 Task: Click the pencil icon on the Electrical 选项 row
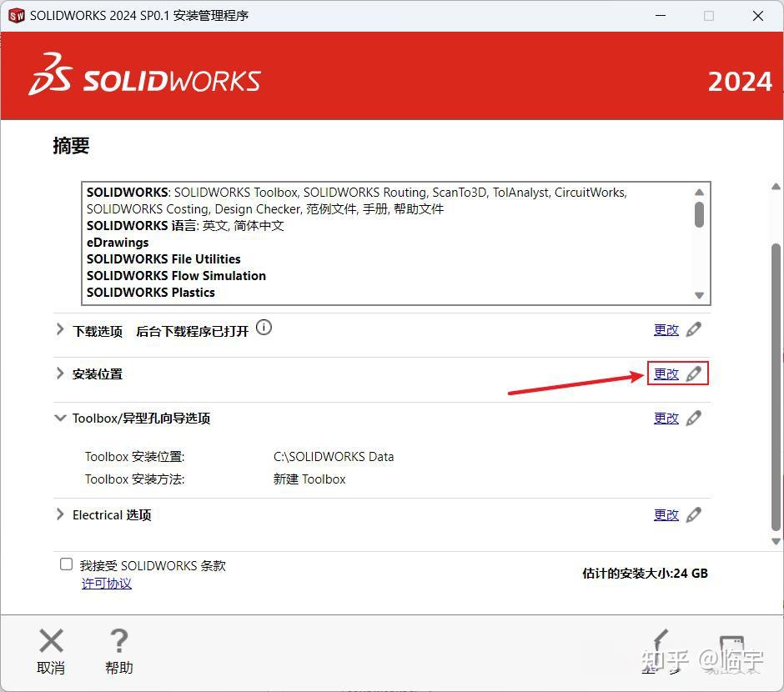tap(695, 514)
